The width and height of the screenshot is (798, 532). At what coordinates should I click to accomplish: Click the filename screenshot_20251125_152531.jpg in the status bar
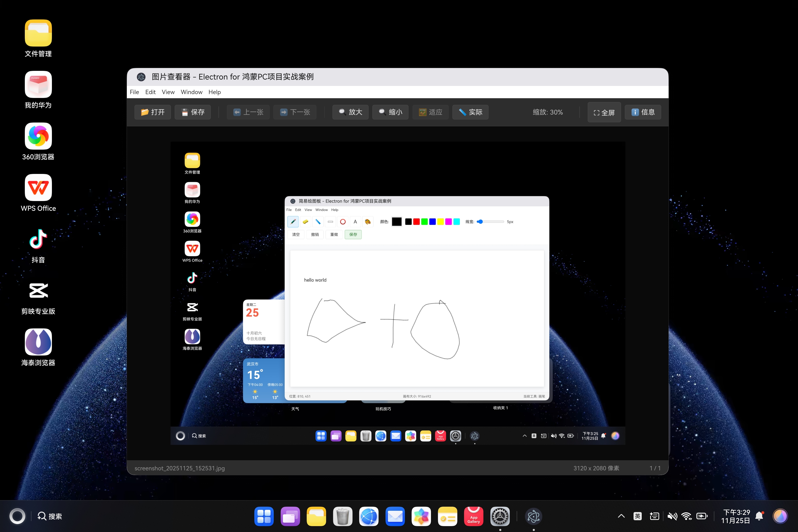point(180,468)
